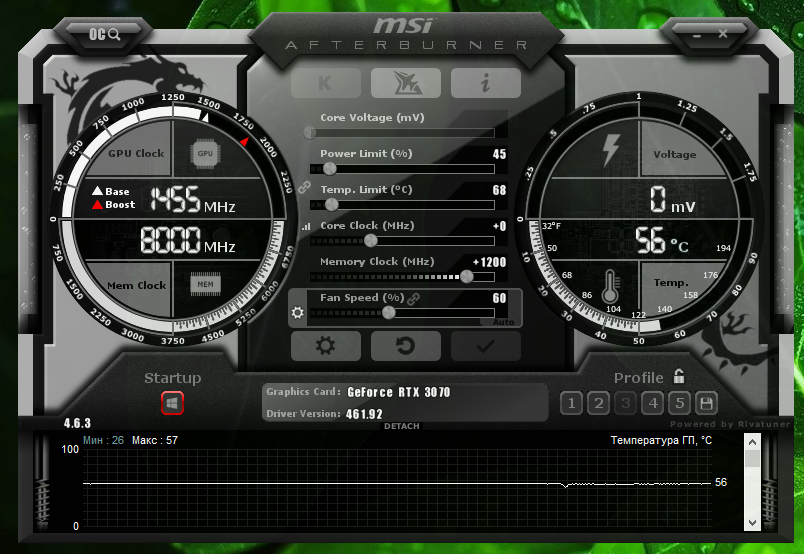This screenshot has width=804, height=554.
Task: Click the Power Limit slider handle
Action: [331, 169]
